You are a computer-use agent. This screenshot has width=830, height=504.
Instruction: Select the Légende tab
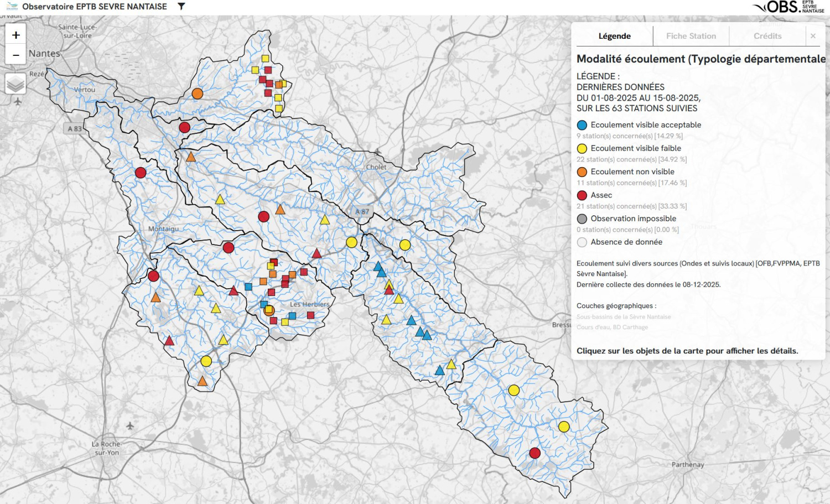point(614,36)
